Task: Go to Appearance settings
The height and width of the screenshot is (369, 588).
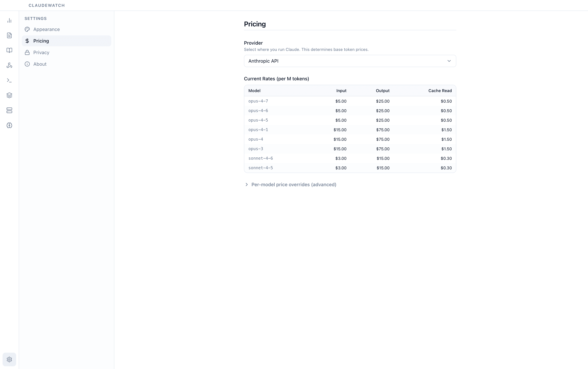Action: pyautogui.click(x=66, y=29)
